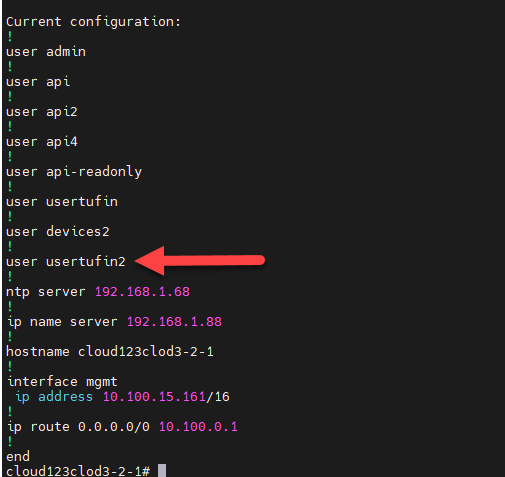Click the 'hostname cloud123clod3-2-1' line
The image size is (505, 477).
tap(110, 352)
